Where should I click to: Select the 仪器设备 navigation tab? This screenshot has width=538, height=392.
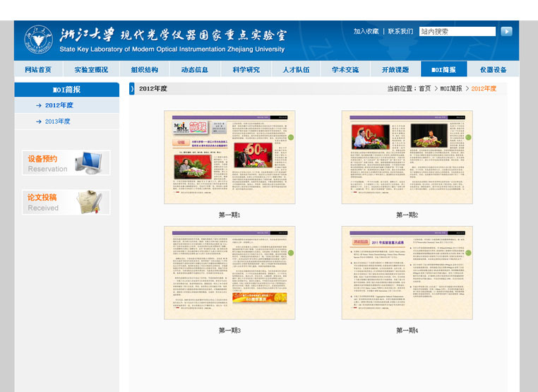click(x=494, y=70)
